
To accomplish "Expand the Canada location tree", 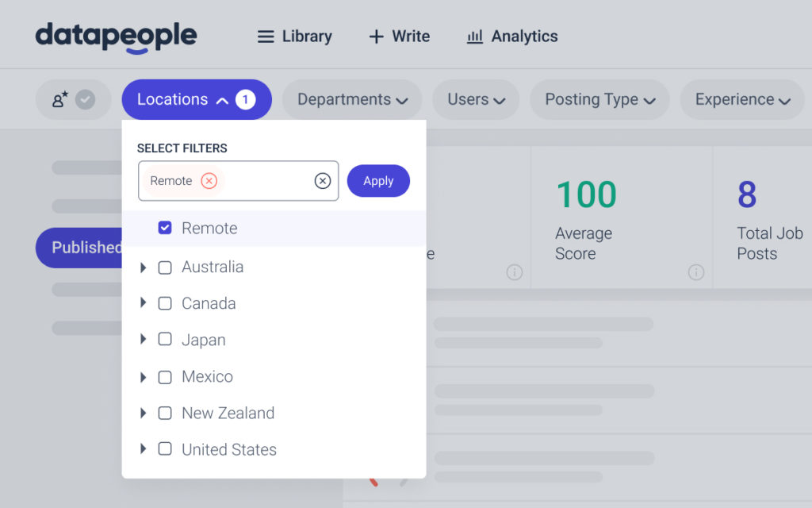I will 144,303.
